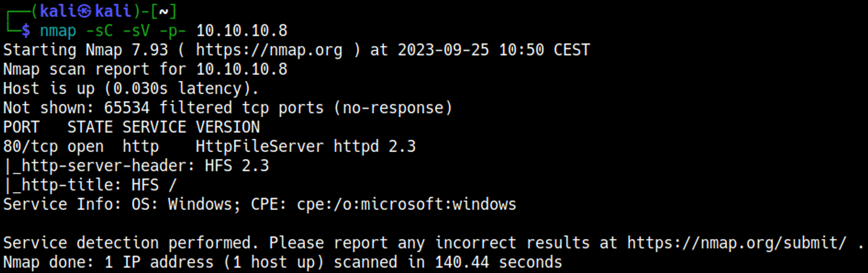This screenshot has height=273, width=868.
Task: Click the HttpFileServer version text
Action: pos(306,146)
